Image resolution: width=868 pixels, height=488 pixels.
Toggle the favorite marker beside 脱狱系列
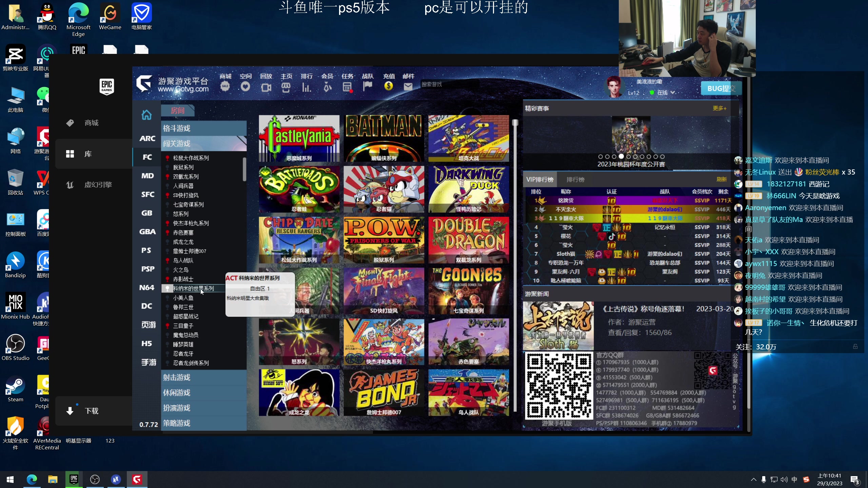167,167
